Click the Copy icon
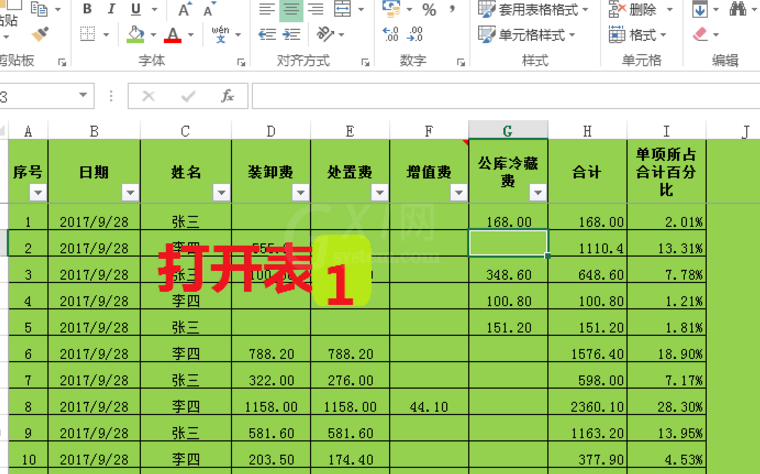The image size is (760, 474). click(x=39, y=8)
